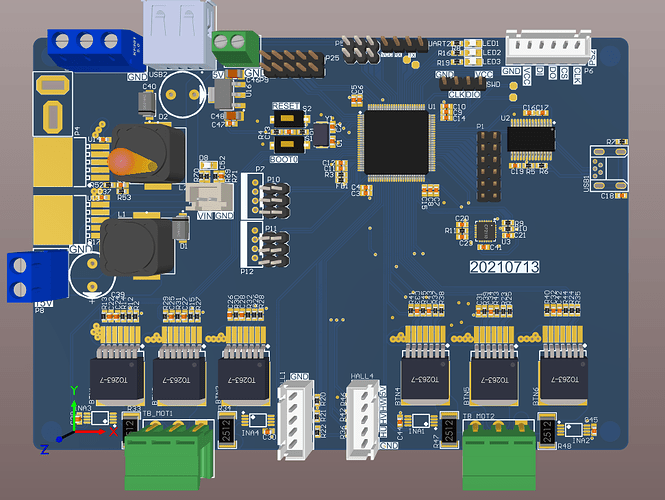The image size is (665, 500).
Task: Click the white HALL4 connector
Action: pos(363,418)
